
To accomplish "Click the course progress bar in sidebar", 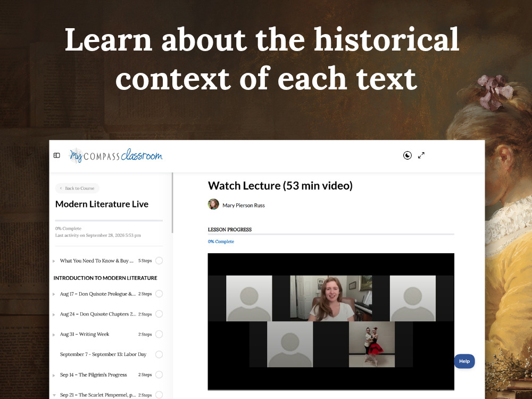I will click(x=109, y=221).
